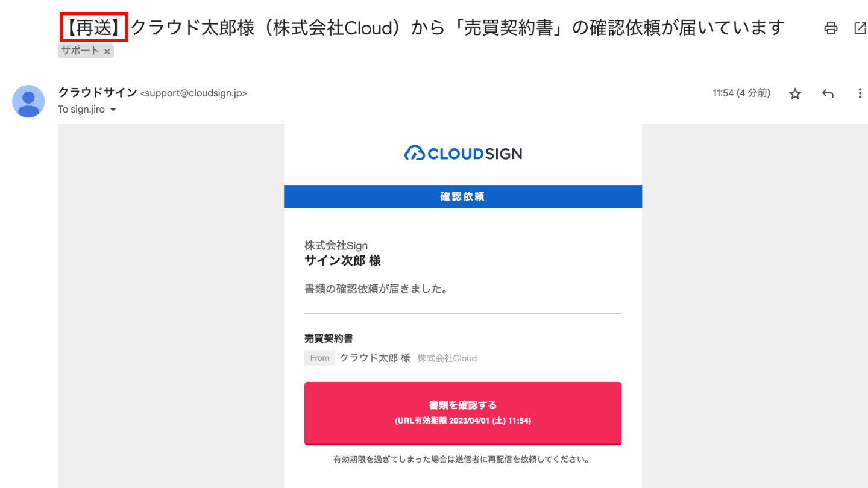Click the 書類を確認する button
Screen dimensions: 868x488
pyautogui.click(x=463, y=413)
